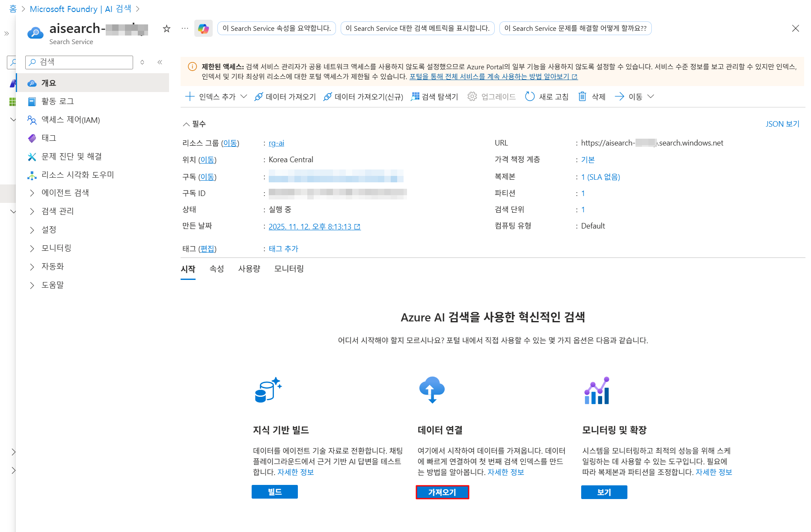The image size is (811, 532).
Task: Click 이동 link next to 리소스 그룹
Action: coord(230,143)
